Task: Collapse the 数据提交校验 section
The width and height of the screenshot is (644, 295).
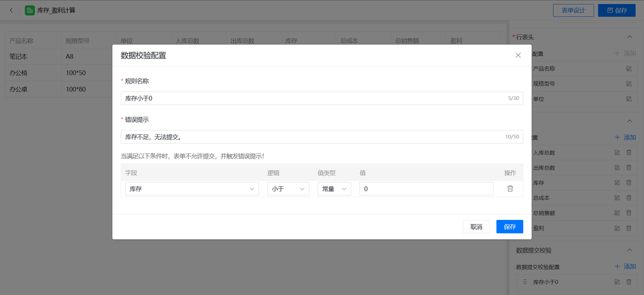Action: pos(629,250)
